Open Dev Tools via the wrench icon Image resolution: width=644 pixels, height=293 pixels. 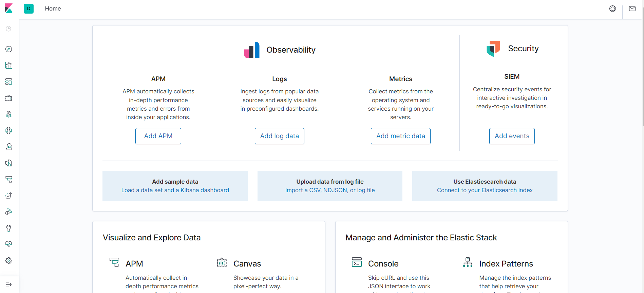tap(9, 228)
